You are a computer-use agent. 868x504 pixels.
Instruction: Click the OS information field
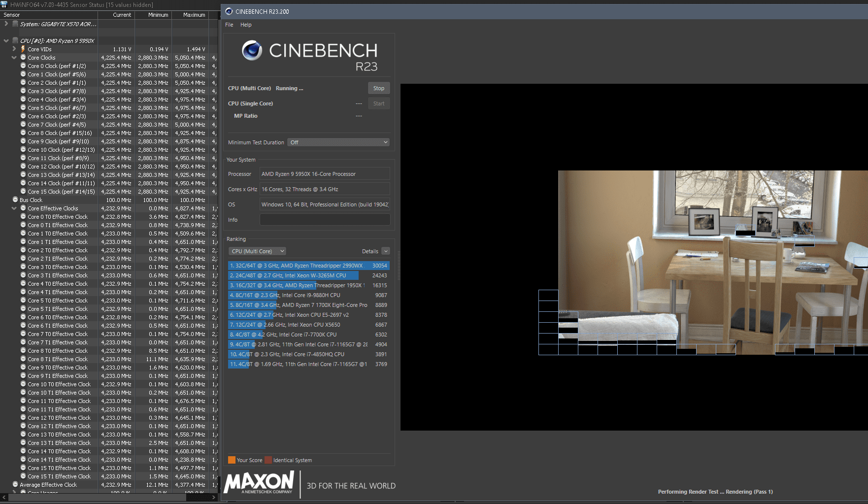point(325,204)
